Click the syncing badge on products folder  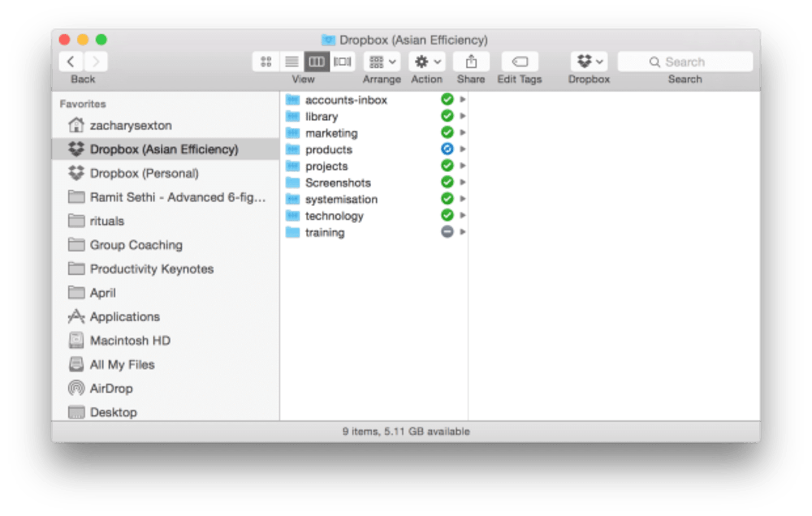(447, 149)
